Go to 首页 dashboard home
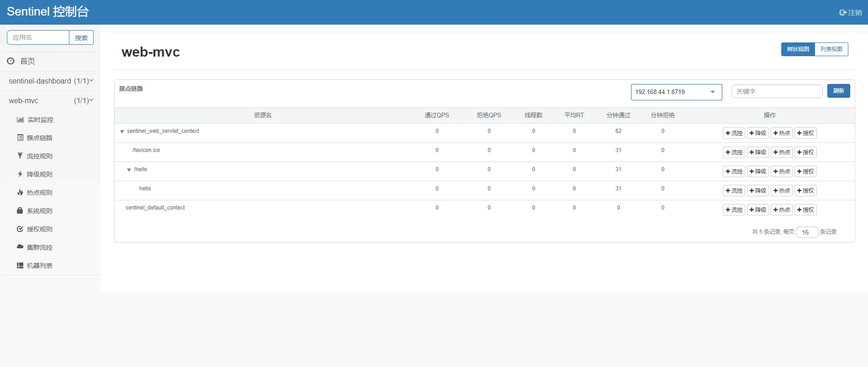Image resolution: width=868 pixels, height=367 pixels. click(21, 61)
